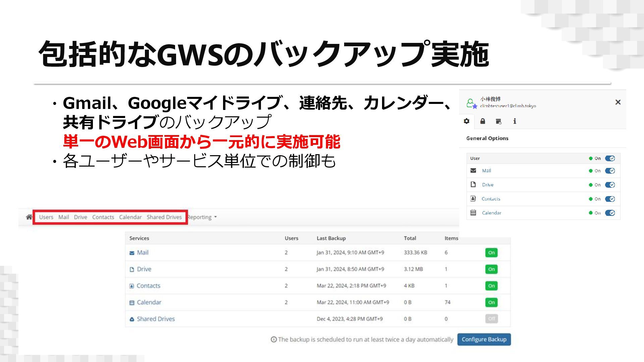Enable the Off button for Shared Drives
Image resolution: width=644 pixels, height=362 pixels.
[x=491, y=319]
